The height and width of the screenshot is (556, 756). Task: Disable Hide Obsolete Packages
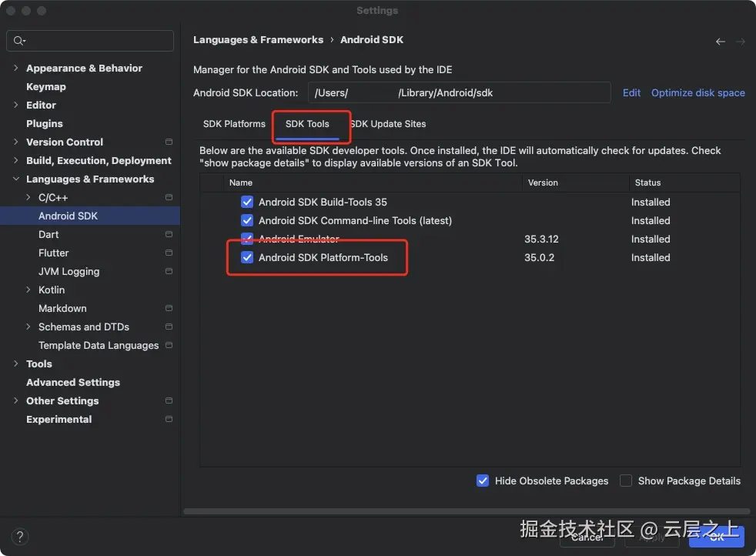483,481
